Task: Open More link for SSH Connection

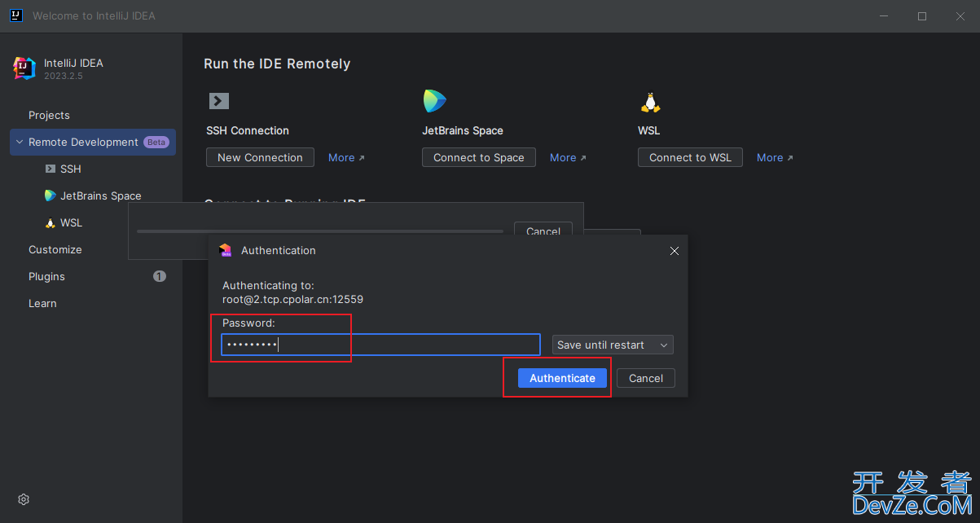Action: [x=346, y=158]
